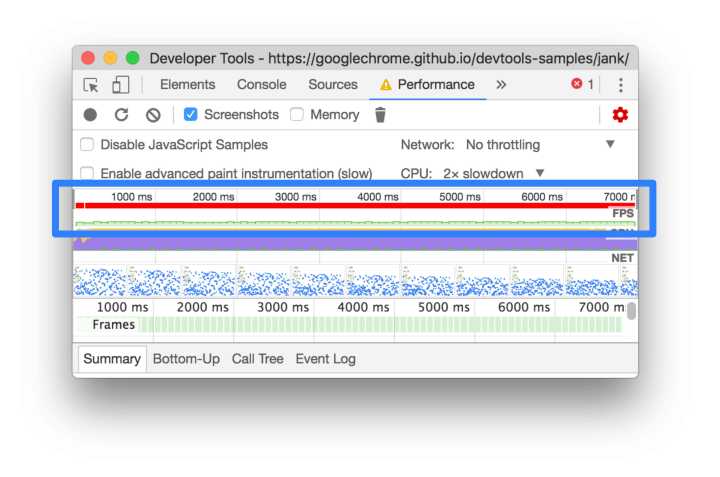Uncheck the Screenshots checkbox
Viewport: 720px width, 477px height.
(191, 114)
